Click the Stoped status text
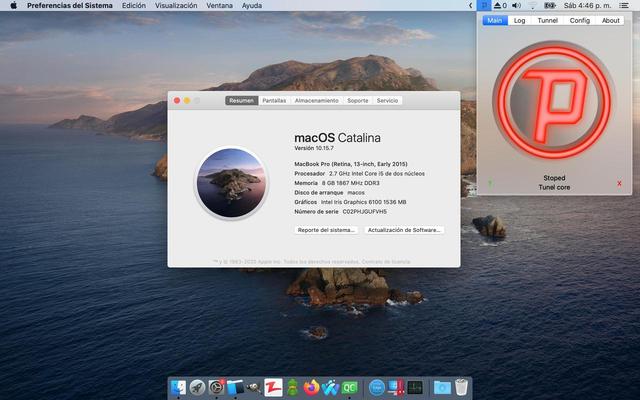This screenshot has width=640, height=400. pos(554,178)
